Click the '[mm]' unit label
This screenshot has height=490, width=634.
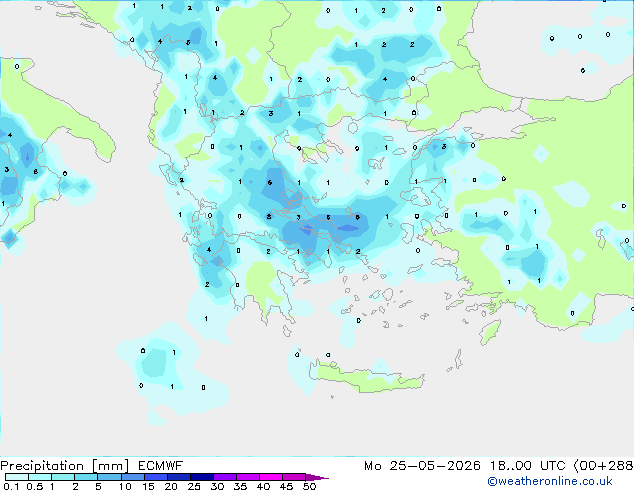pos(110,466)
